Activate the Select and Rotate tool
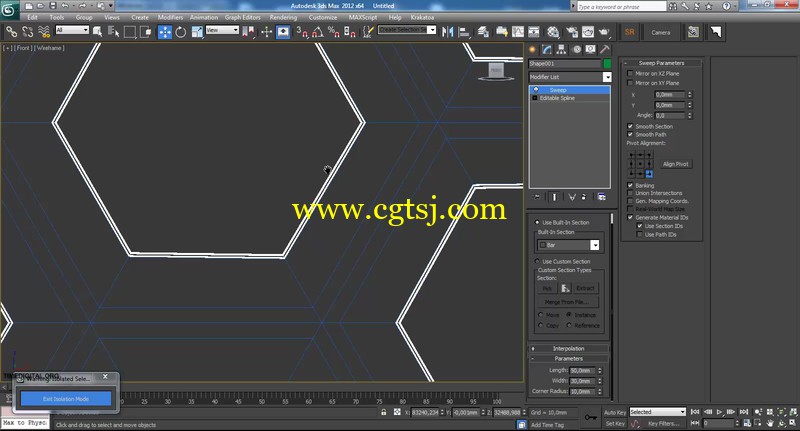 click(181, 32)
